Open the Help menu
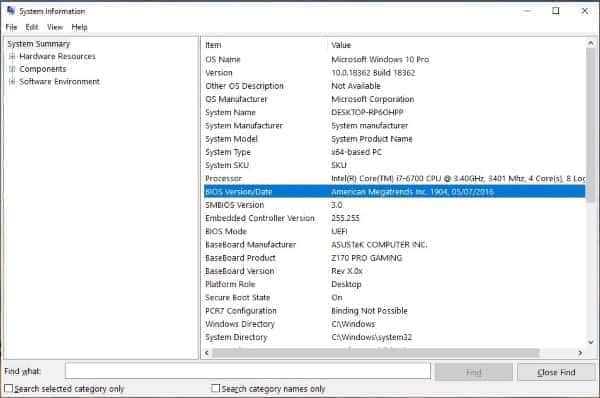The width and height of the screenshot is (600, 398). [x=79, y=27]
